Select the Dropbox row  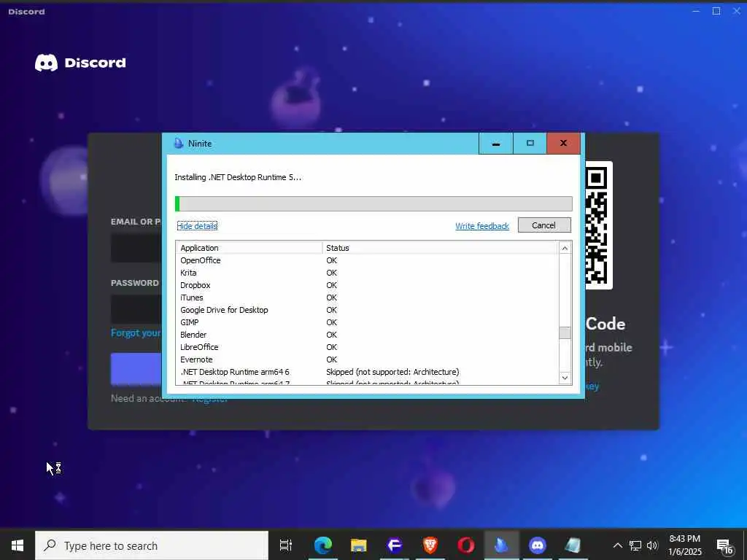367,285
